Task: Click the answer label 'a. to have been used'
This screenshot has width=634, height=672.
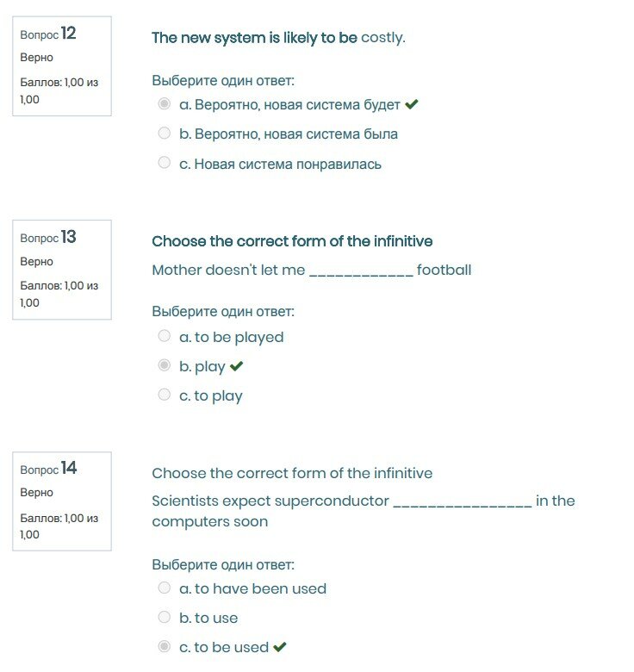Action: click(252, 588)
